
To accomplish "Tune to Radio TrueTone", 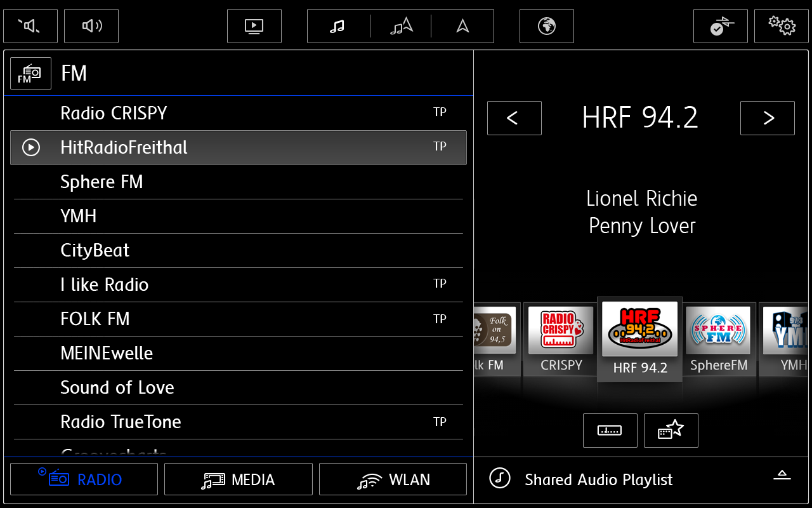I will (x=239, y=422).
